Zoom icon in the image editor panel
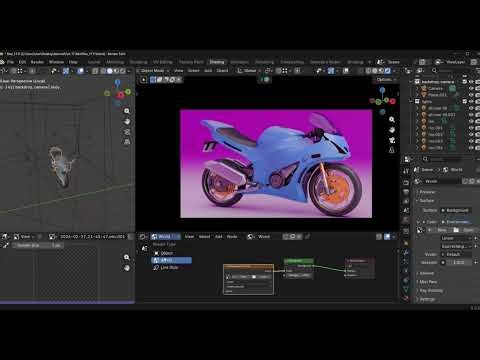480x360 pixels. coord(127,257)
